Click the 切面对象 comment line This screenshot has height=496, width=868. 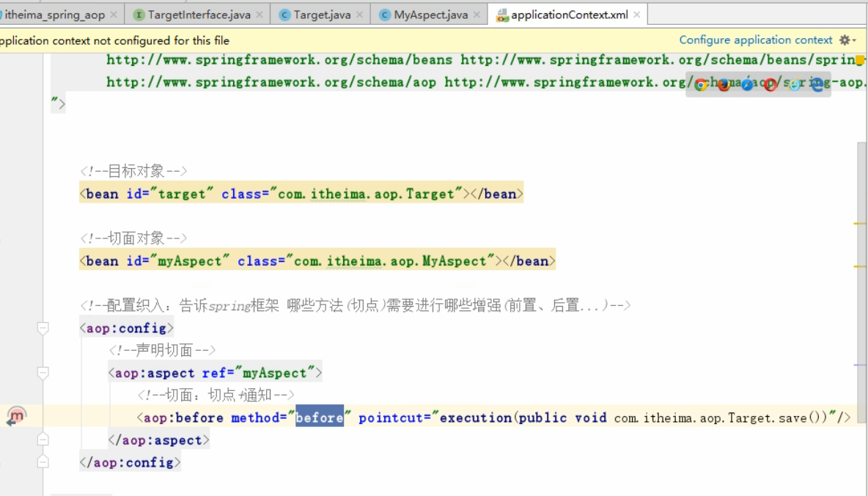(x=133, y=238)
